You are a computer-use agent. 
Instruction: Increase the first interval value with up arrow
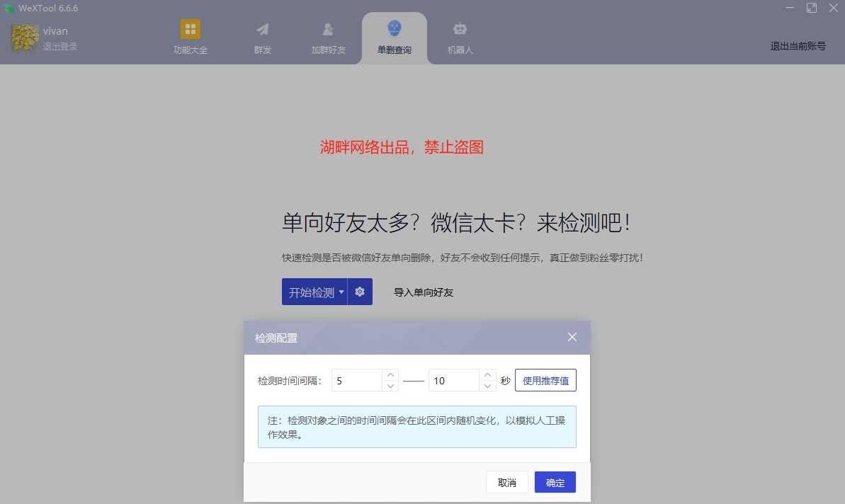(390, 375)
